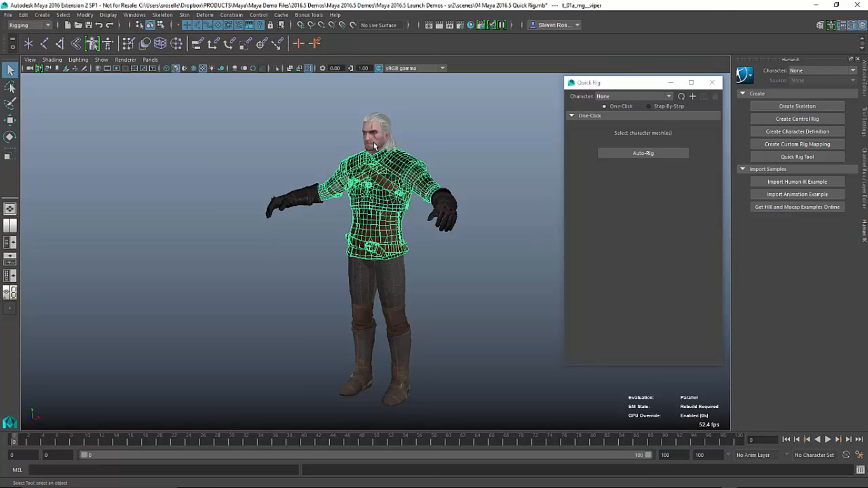Viewport: 868px width, 488px height.
Task: Pick the Rotate tool in toolbox
Action: click(10, 137)
